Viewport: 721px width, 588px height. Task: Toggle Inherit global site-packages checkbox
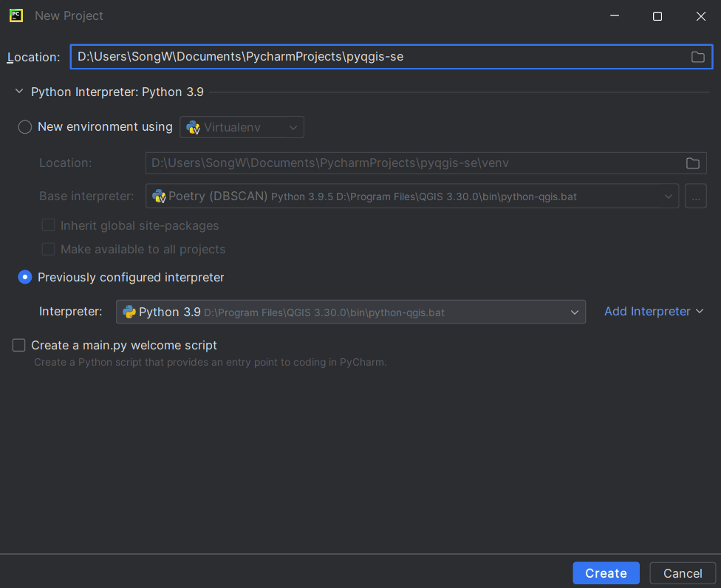coord(48,225)
